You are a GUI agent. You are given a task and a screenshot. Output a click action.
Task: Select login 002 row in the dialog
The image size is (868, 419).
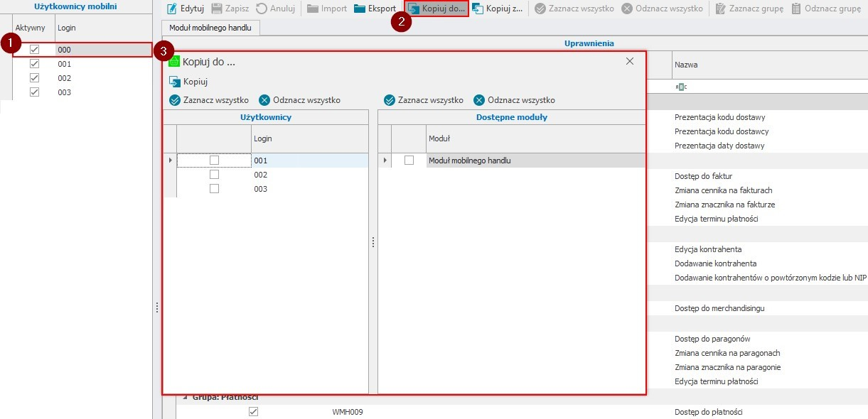pos(310,175)
